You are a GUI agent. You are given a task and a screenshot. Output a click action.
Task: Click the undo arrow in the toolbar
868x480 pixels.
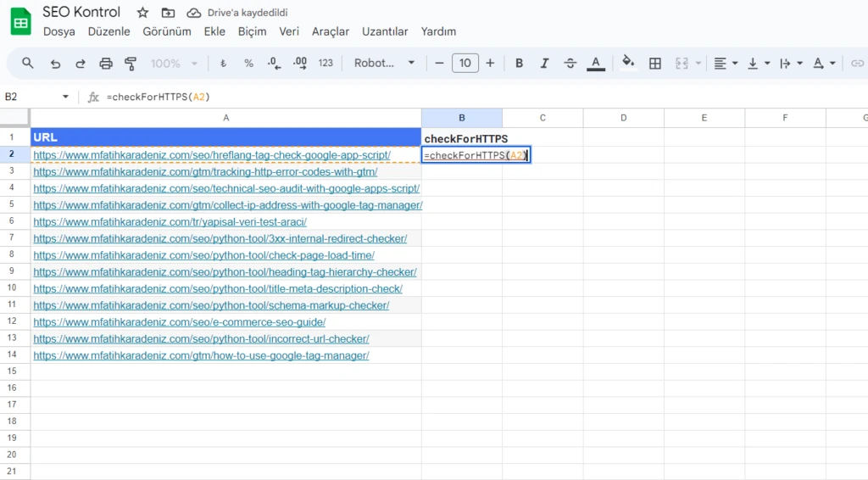(55, 64)
